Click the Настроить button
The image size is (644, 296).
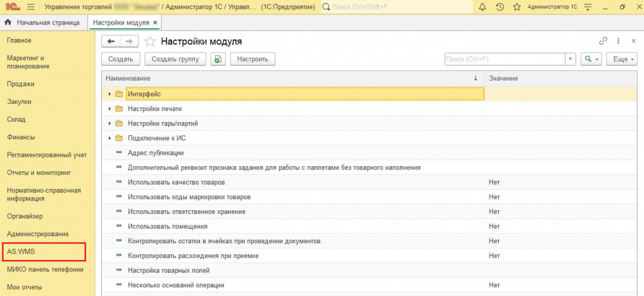click(253, 59)
